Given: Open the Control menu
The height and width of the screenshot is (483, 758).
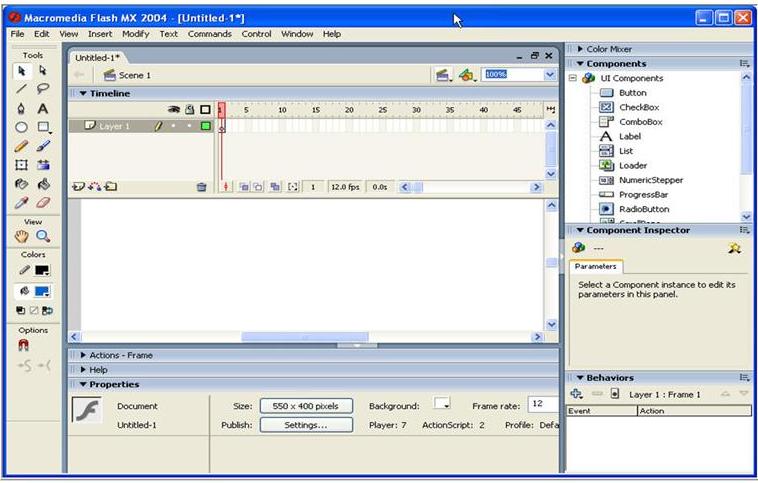Looking at the screenshot, I should 256,34.
